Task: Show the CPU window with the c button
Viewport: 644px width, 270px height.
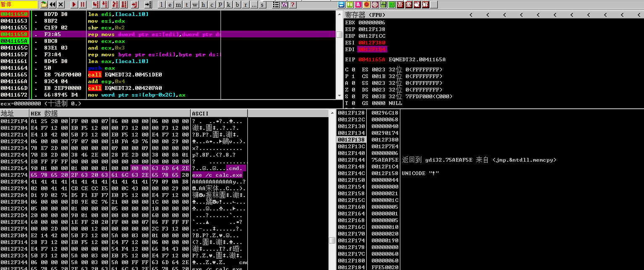Action: coord(212,5)
